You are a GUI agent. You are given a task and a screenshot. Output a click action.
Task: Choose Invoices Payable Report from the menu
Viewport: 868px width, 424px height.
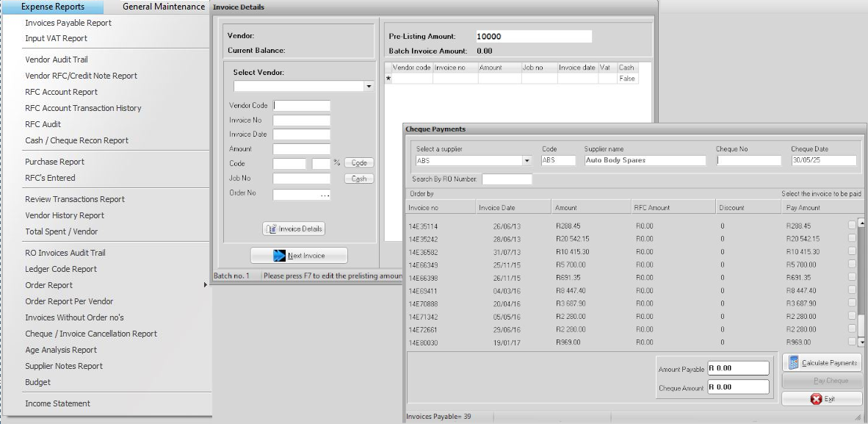pos(68,23)
